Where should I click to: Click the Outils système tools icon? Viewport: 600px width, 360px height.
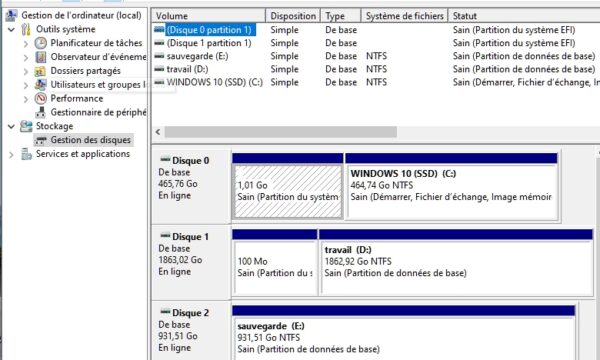[x=26, y=29]
